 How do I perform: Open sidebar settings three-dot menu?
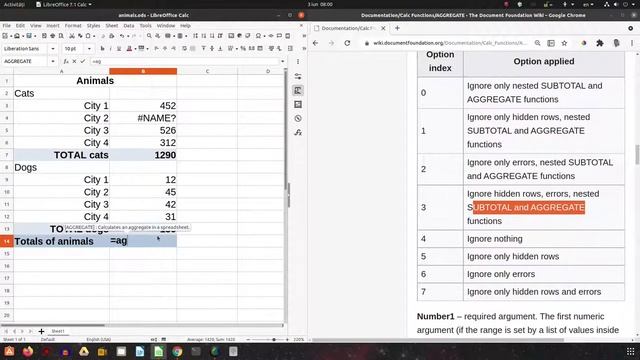click(x=298, y=62)
